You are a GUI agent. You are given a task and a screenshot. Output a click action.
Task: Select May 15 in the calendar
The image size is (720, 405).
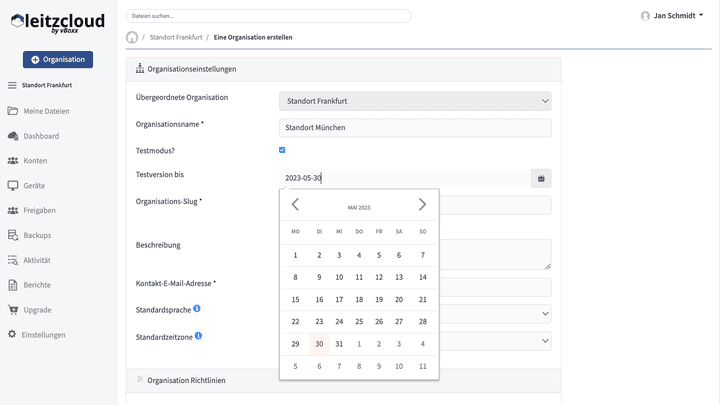[295, 299]
